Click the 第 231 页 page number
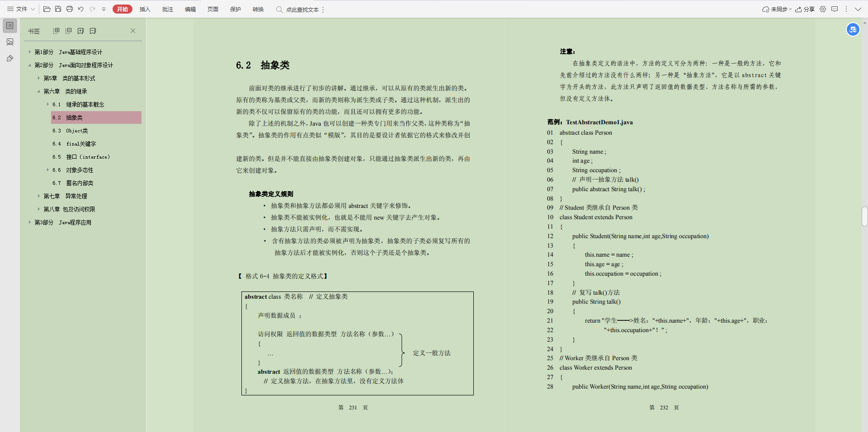The width and height of the screenshot is (868, 432). pos(353,408)
